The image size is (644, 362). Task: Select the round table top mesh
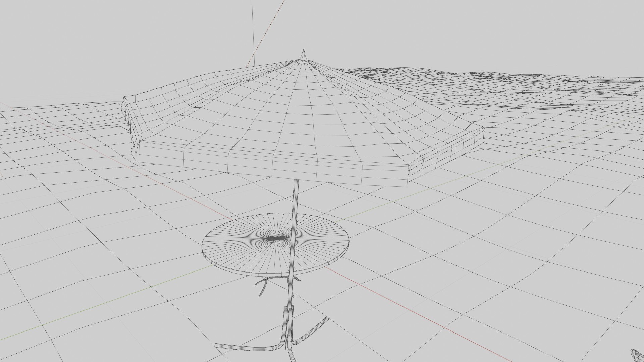coord(275,244)
